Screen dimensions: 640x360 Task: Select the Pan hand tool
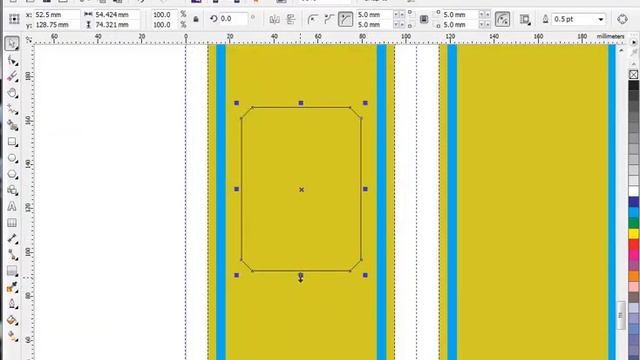pos(12,93)
